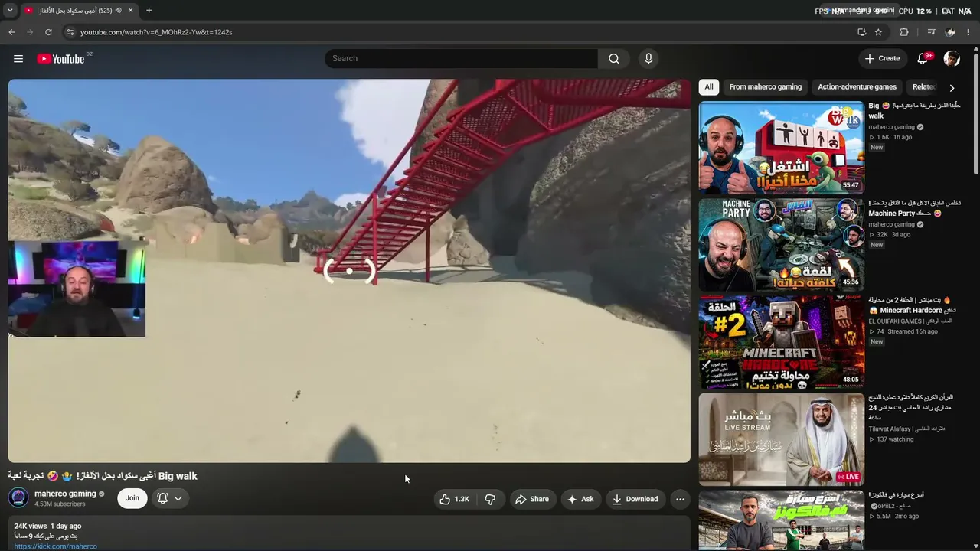Open more actions three-dot menu under video
This screenshot has height=551, width=980.
click(x=680, y=499)
